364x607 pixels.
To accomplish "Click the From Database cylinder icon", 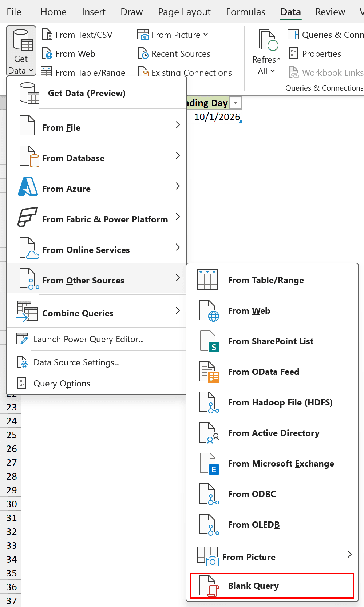I will click(29, 156).
